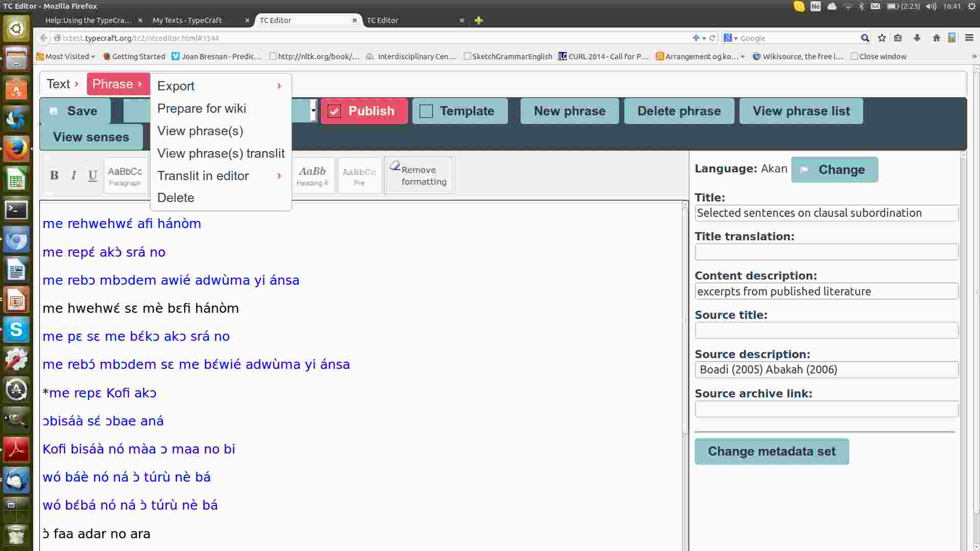The height and width of the screenshot is (551, 980).
Task: Expand Translit in editor submenu
Action: click(x=220, y=176)
